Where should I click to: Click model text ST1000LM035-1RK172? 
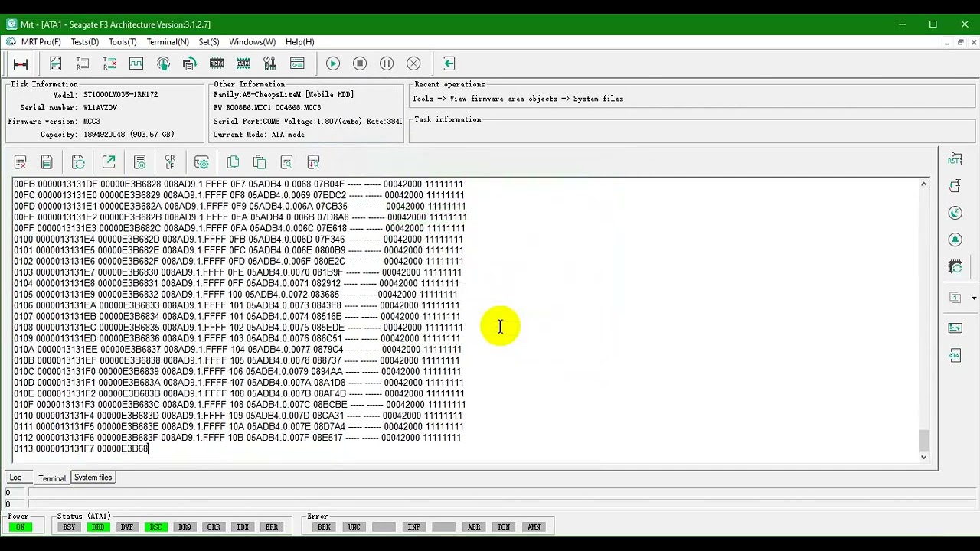tap(120, 94)
